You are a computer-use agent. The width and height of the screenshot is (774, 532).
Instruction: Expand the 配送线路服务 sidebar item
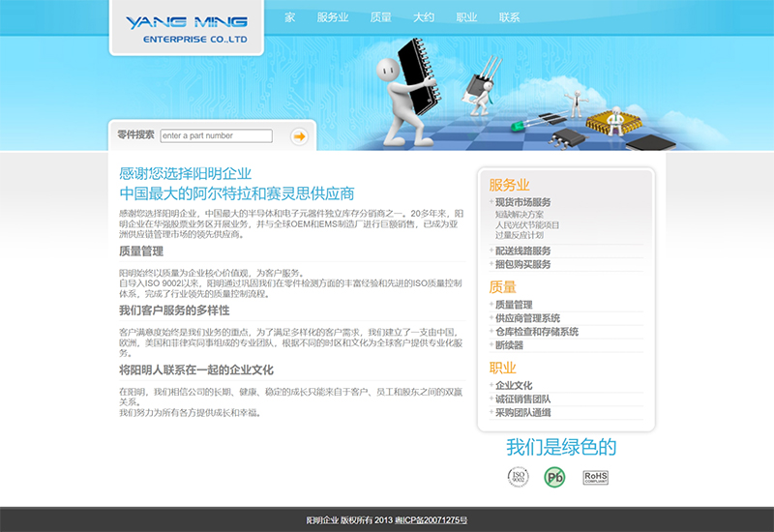(x=522, y=251)
